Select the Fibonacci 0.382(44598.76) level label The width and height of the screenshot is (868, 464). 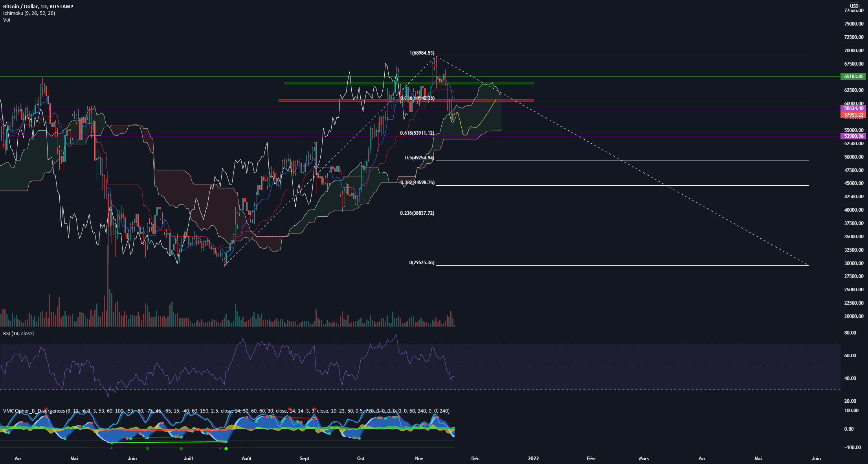point(417,183)
